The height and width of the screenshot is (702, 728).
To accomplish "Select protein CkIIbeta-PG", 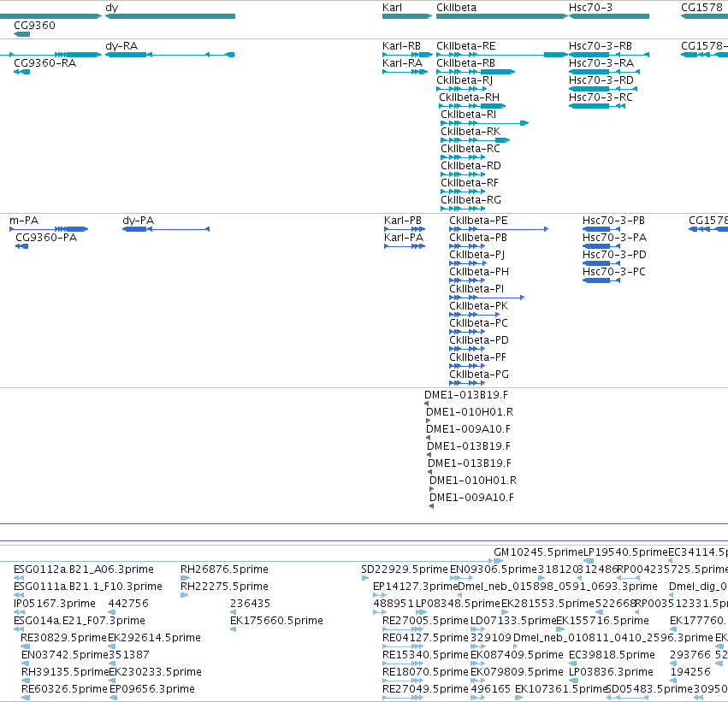I will click(467, 384).
